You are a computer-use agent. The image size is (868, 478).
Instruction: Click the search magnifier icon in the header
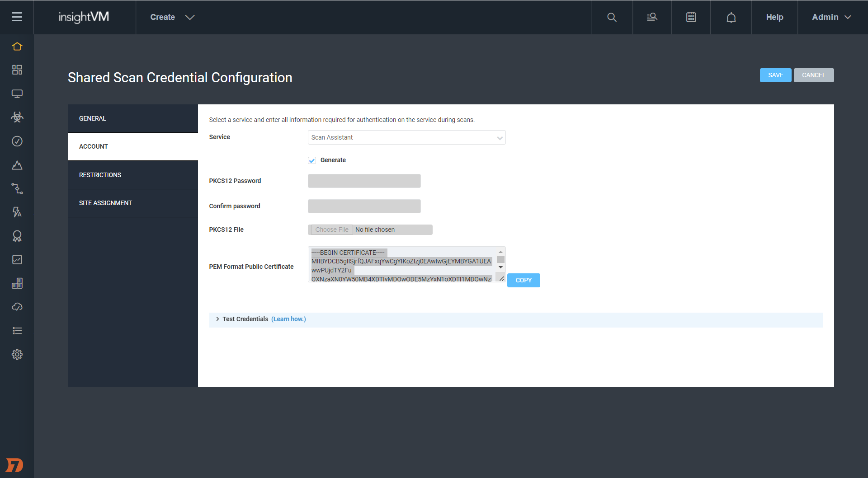click(611, 17)
